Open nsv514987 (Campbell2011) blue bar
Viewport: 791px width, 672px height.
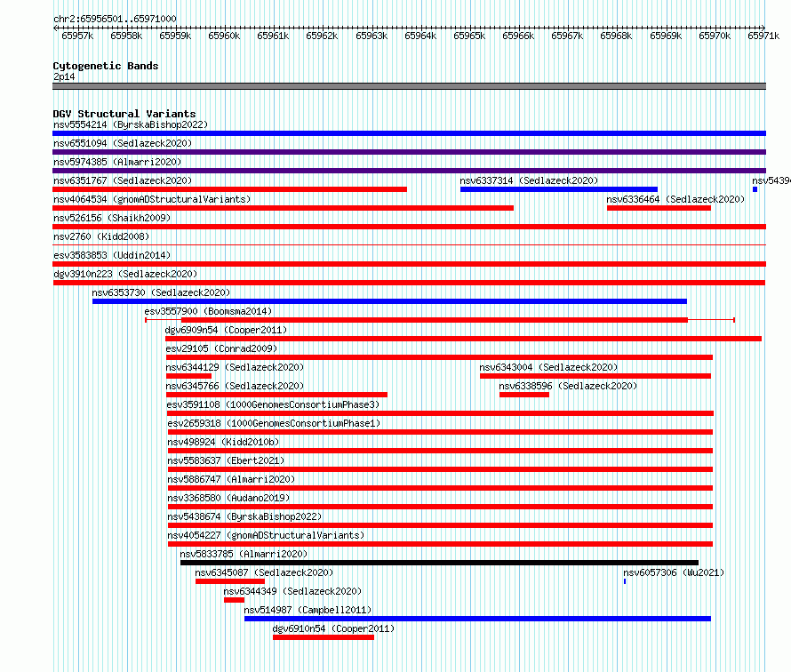point(478,619)
